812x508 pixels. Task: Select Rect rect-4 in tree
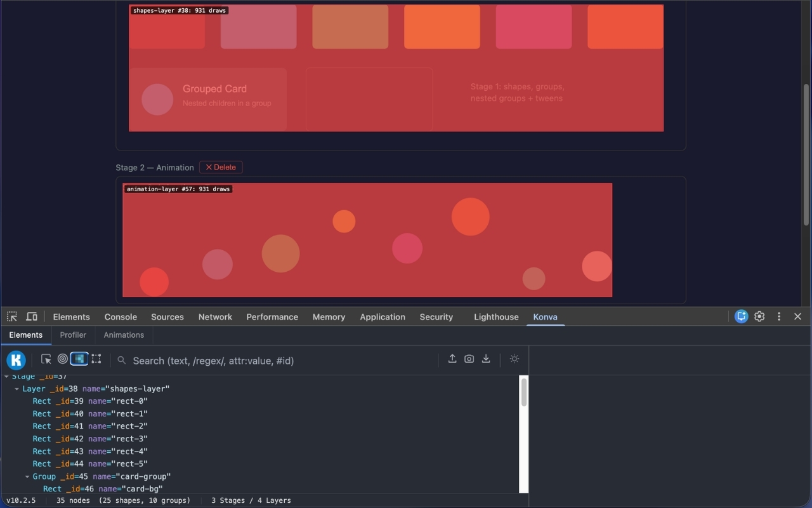[x=260, y=451]
